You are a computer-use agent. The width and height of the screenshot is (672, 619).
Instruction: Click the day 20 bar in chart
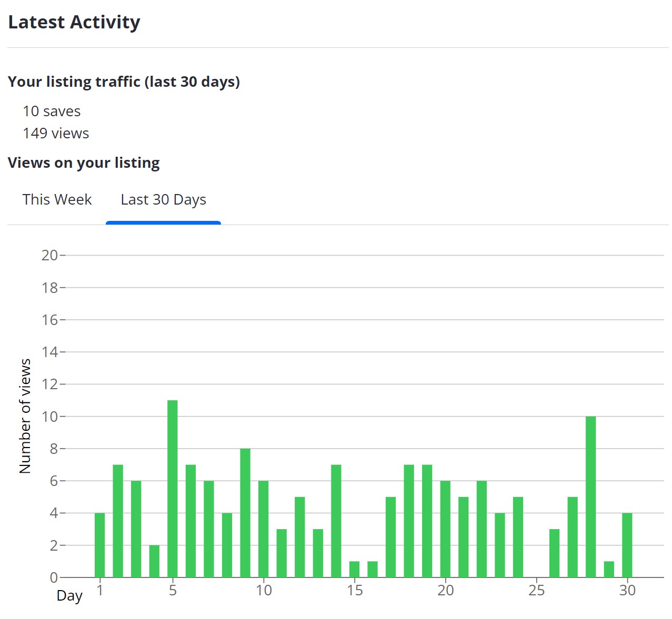tap(445, 529)
